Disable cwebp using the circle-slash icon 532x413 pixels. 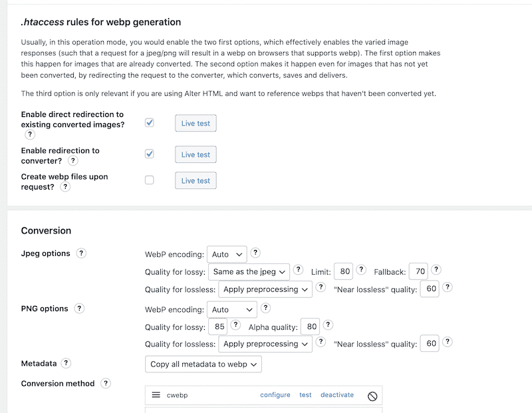click(x=371, y=394)
